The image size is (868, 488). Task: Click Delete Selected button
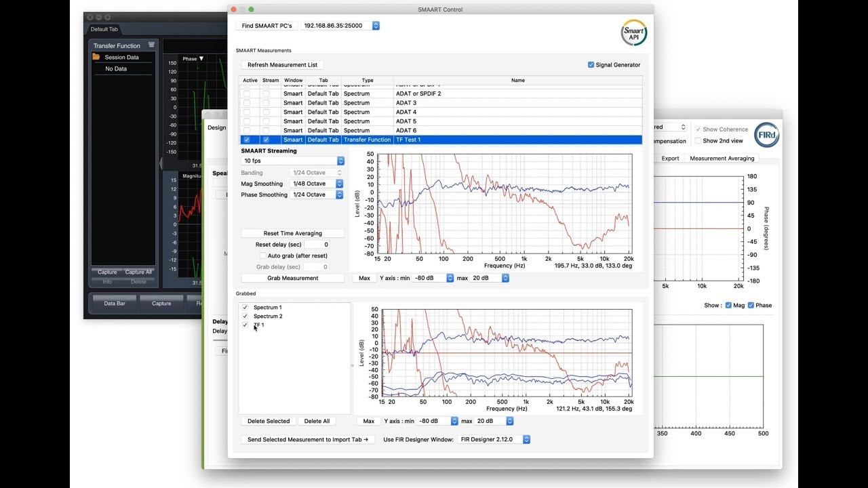click(x=269, y=421)
